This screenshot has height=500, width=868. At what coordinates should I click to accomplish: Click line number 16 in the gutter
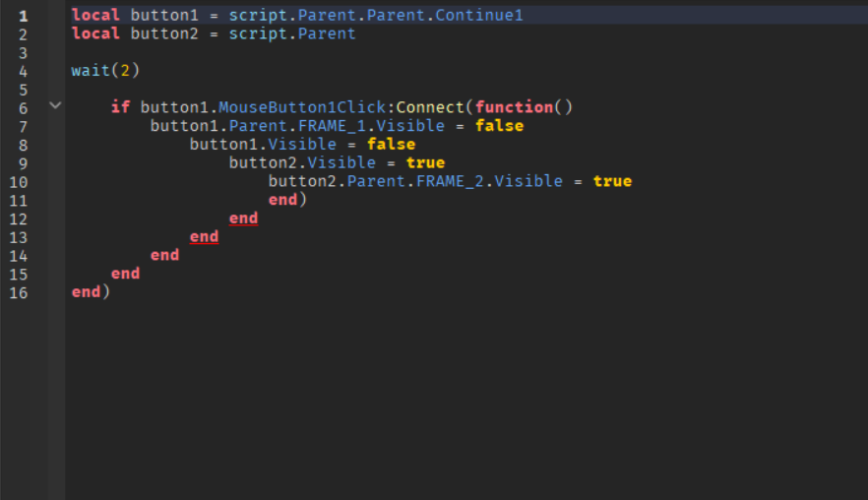[x=19, y=293]
